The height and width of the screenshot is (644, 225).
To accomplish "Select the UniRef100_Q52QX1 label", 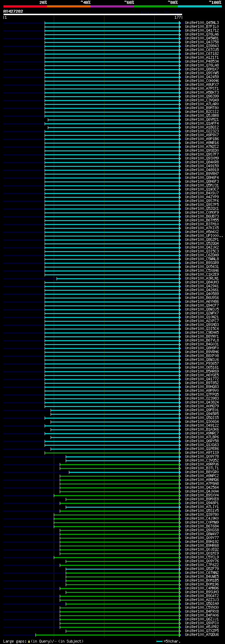I will (202, 209).
